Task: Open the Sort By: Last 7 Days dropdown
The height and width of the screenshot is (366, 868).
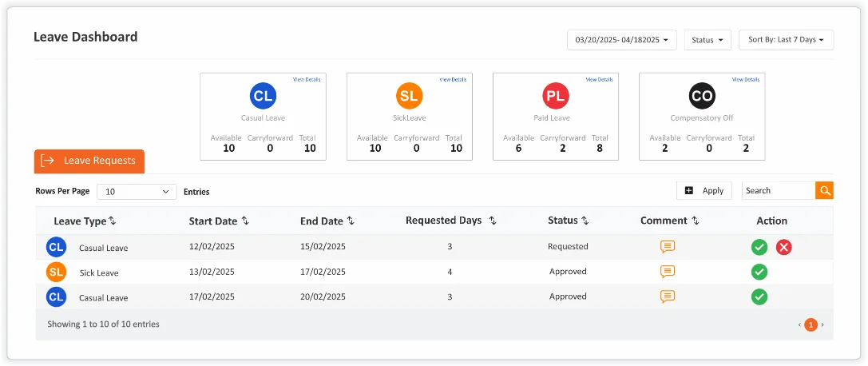Action: [786, 40]
